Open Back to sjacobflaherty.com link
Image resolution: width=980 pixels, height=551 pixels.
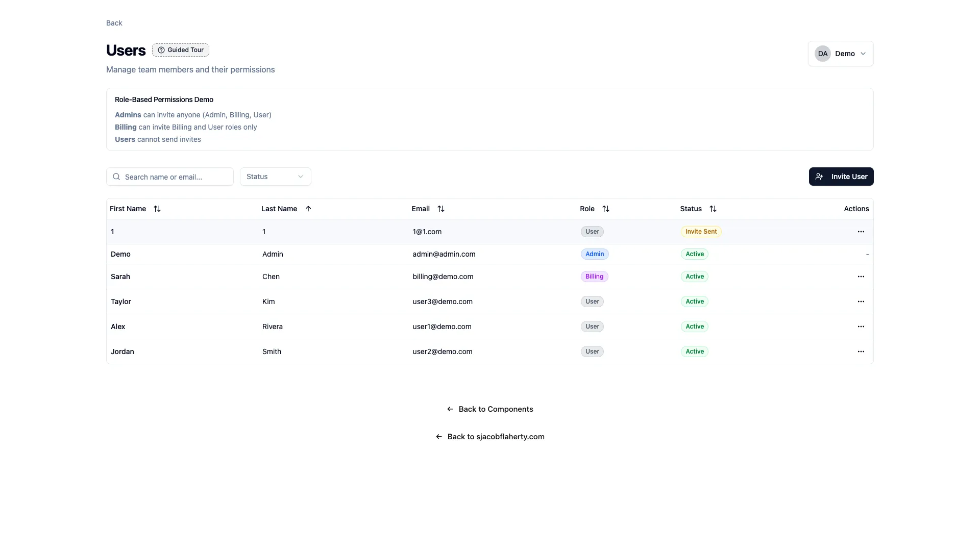(490, 437)
